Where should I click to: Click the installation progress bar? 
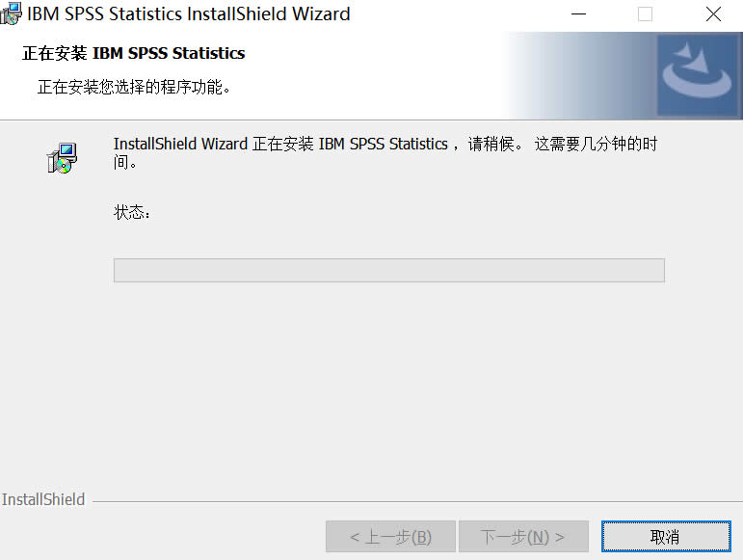(389, 270)
